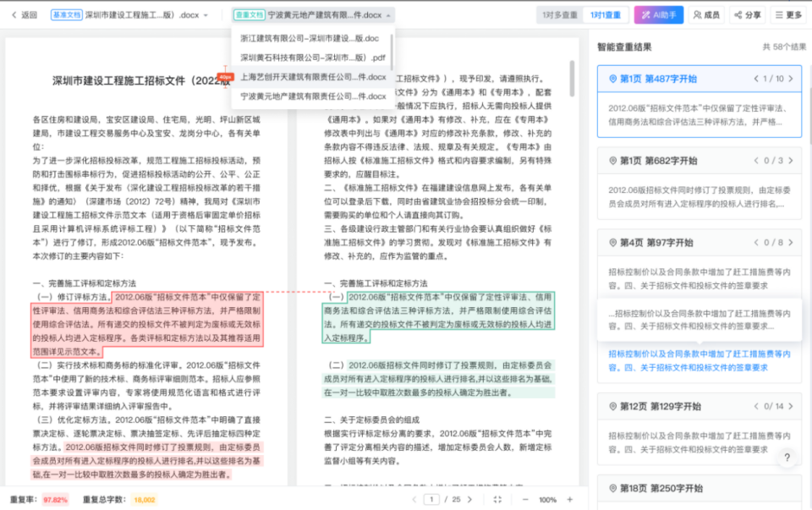Open the help question mark button
The image size is (812, 510).
[787, 458]
